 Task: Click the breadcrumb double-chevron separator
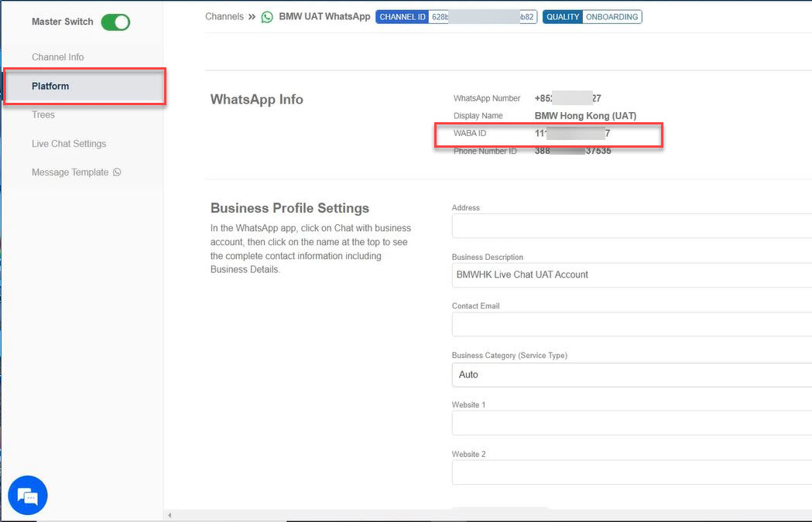(x=252, y=16)
